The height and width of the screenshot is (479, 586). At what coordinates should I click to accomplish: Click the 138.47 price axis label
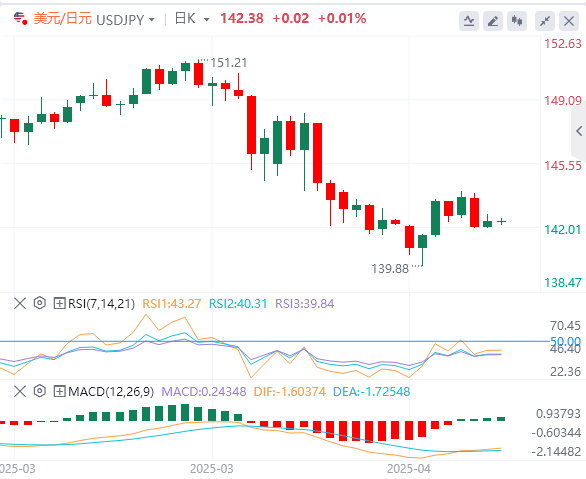pyautogui.click(x=562, y=282)
